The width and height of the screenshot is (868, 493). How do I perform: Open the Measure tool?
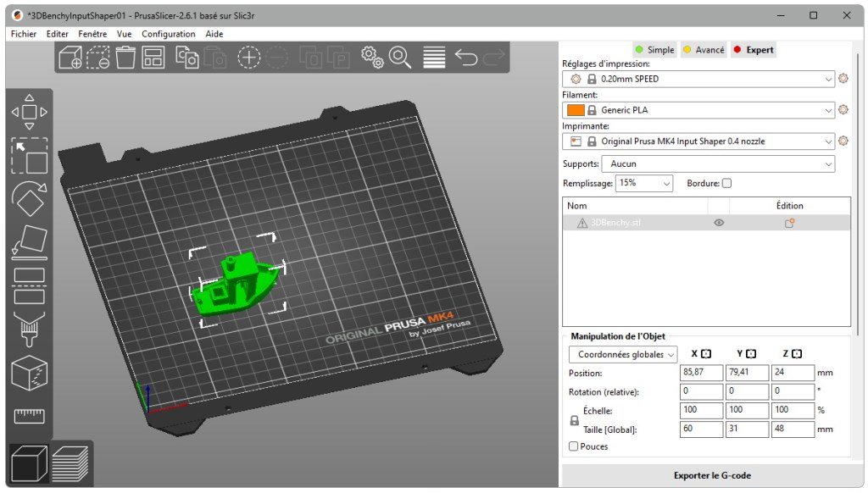pyautogui.click(x=29, y=415)
